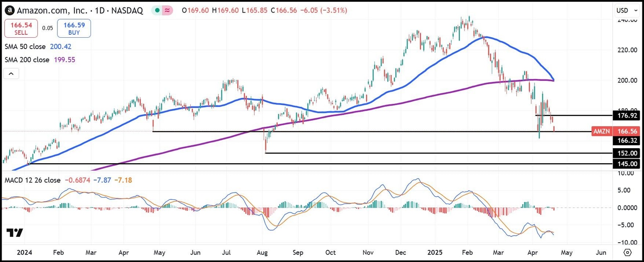
Task: Click the Amazon.com, Inc. symbol name
Action: click(x=52, y=10)
